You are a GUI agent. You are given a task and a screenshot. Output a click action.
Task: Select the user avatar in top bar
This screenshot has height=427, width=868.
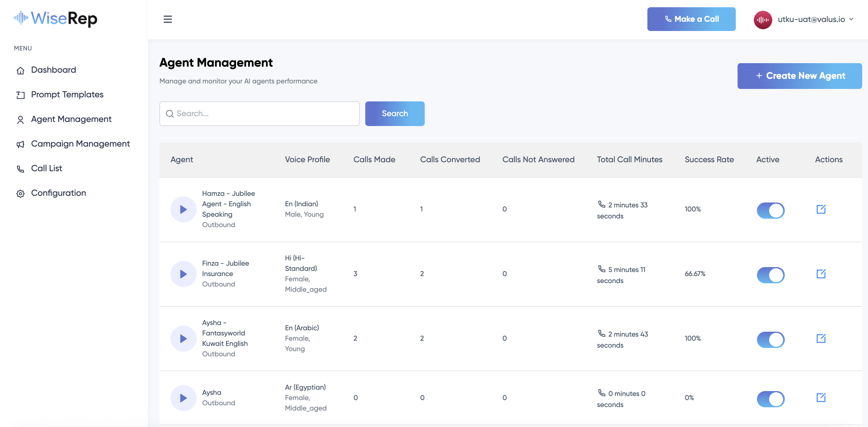[x=763, y=19]
